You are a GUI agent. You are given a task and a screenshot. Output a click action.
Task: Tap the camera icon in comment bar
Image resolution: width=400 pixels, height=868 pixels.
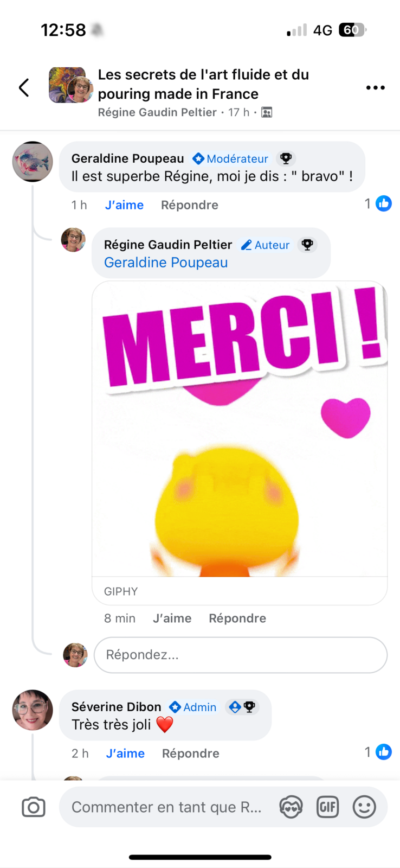34,807
